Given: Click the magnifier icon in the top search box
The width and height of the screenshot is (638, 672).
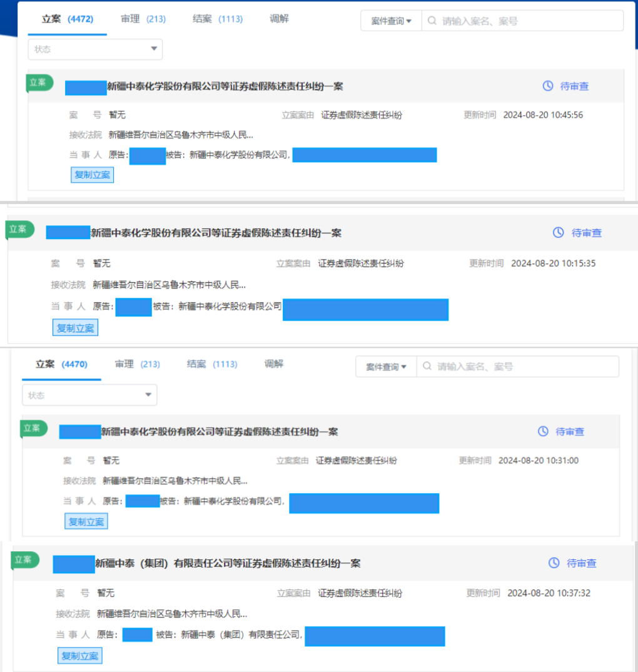Looking at the screenshot, I should tap(432, 20).
